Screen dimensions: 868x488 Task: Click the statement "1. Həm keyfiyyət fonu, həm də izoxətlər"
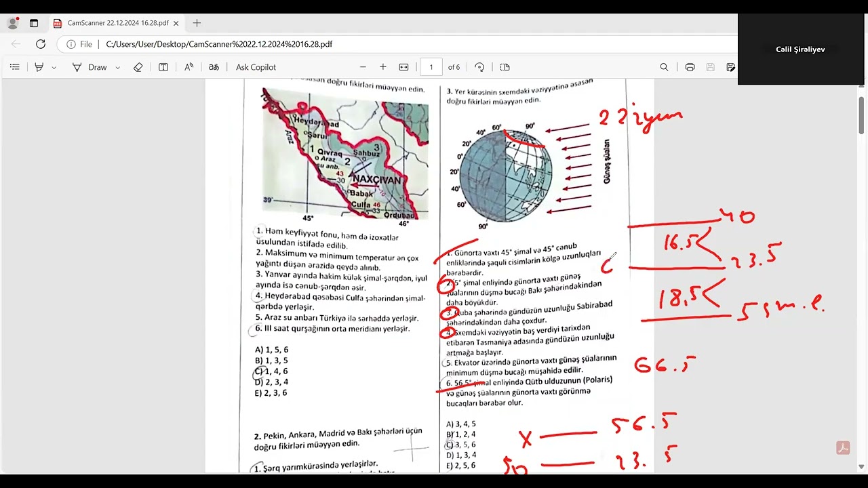(x=327, y=237)
